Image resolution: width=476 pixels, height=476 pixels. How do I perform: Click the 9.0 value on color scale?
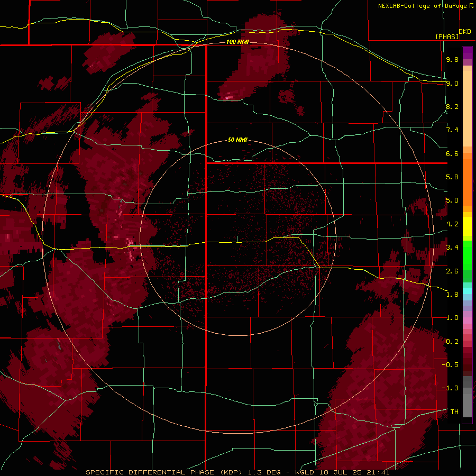pyautogui.click(x=452, y=83)
